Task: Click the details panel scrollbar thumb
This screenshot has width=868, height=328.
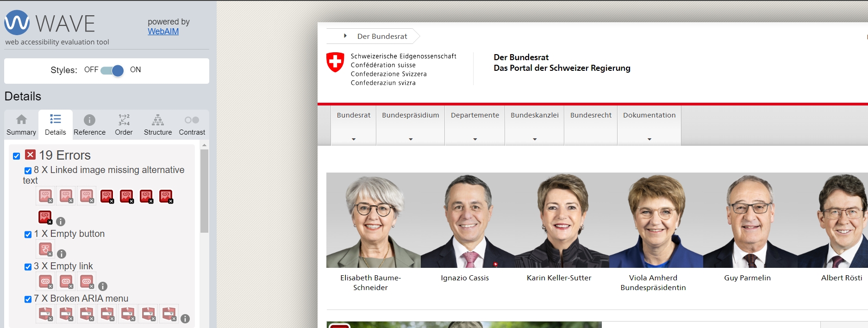Action: (204, 191)
